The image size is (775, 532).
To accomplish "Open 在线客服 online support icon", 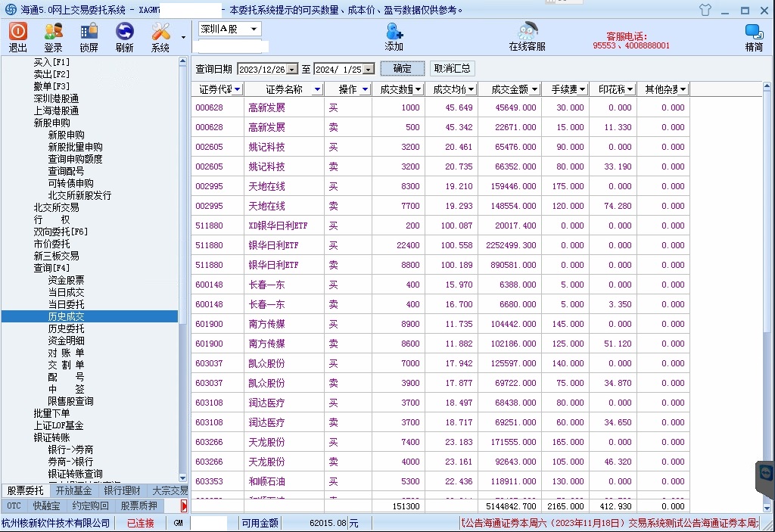I will click(x=528, y=31).
